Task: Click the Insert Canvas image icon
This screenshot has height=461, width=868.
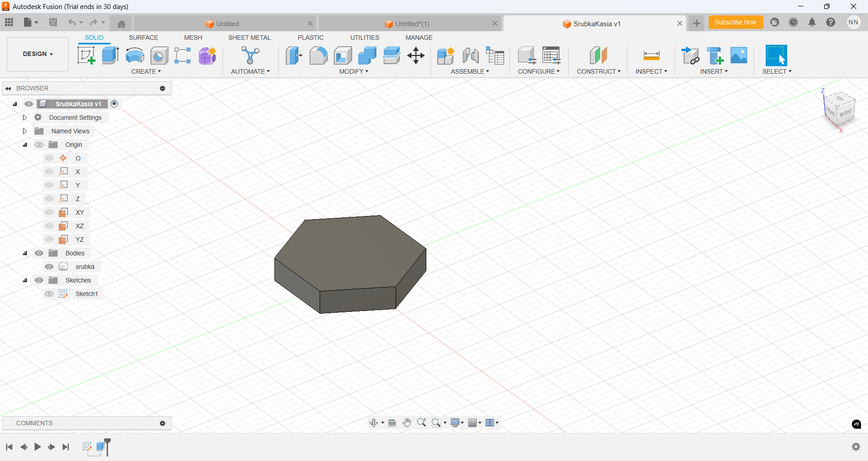Action: click(739, 55)
